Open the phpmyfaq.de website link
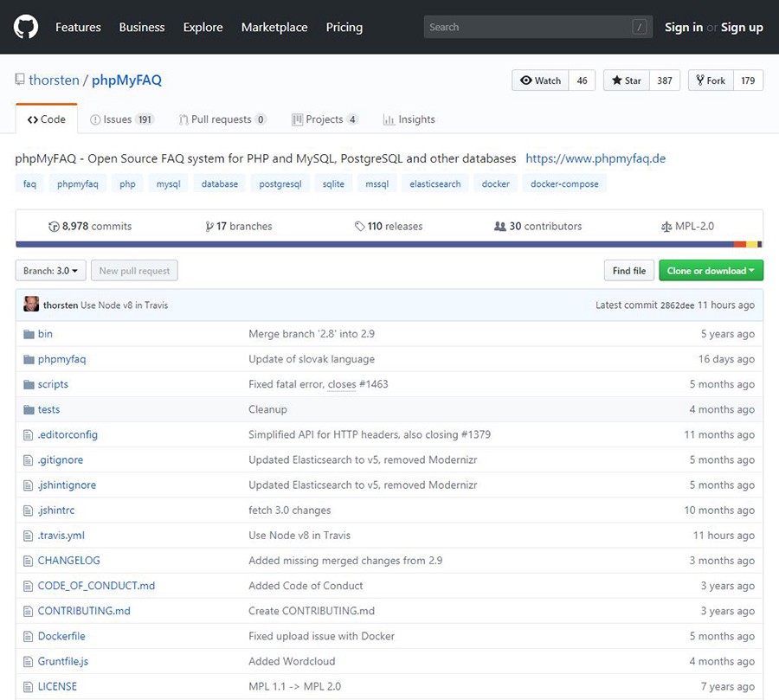This screenshot has height=700, width=779. (596, 158)
